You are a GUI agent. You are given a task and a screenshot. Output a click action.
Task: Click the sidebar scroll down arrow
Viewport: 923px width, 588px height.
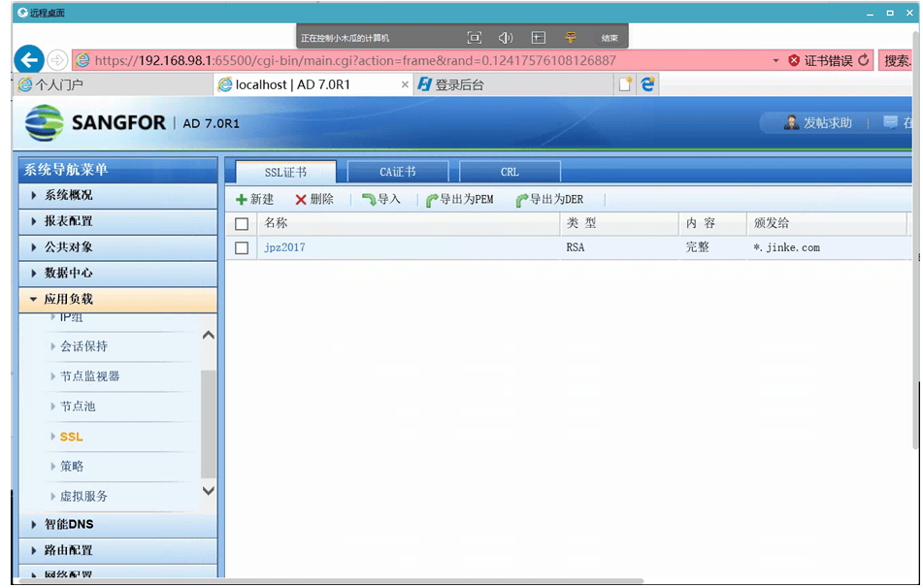click(208, 491)
